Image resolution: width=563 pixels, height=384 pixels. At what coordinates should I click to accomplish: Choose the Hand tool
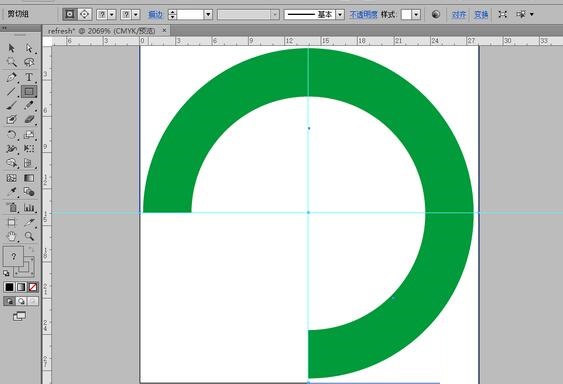[11, 236]
